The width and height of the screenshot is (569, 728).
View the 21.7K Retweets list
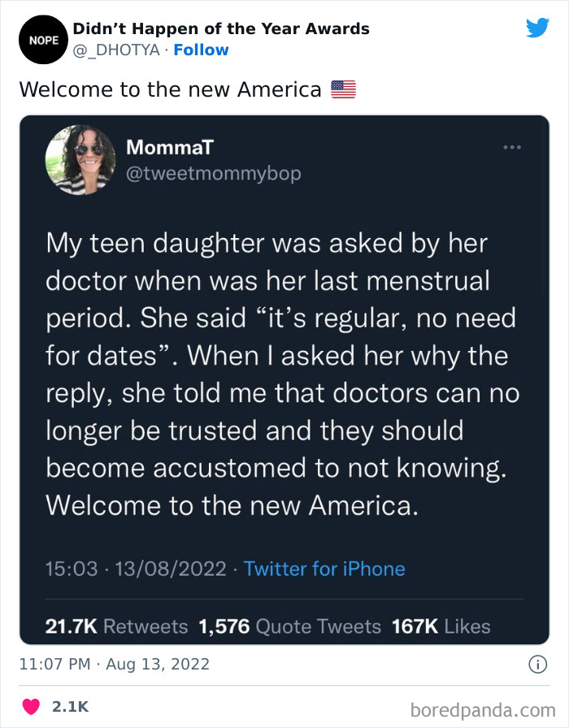(116, 626)
